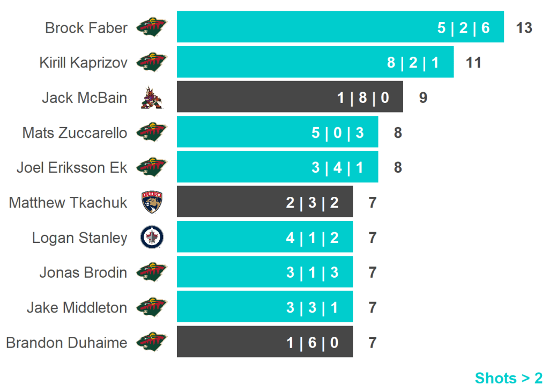549x392 pixels.
Task: Select the Matthew Tkachuk dark bar
Action: pos(264,202)
